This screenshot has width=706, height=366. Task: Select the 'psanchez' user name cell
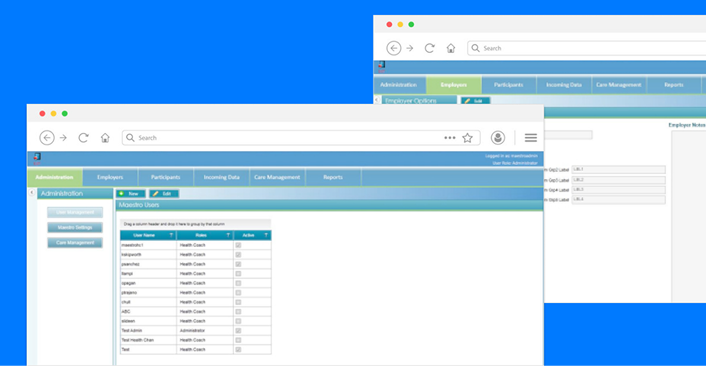148,264
